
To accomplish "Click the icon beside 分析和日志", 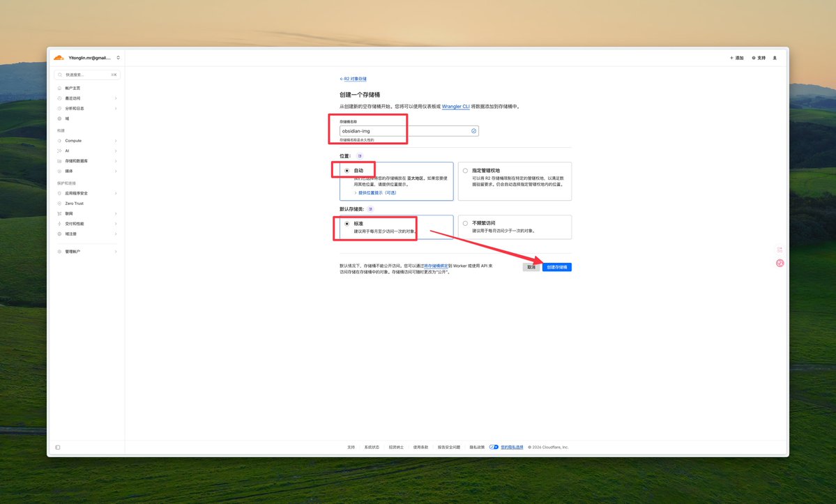I will point(59,108).
